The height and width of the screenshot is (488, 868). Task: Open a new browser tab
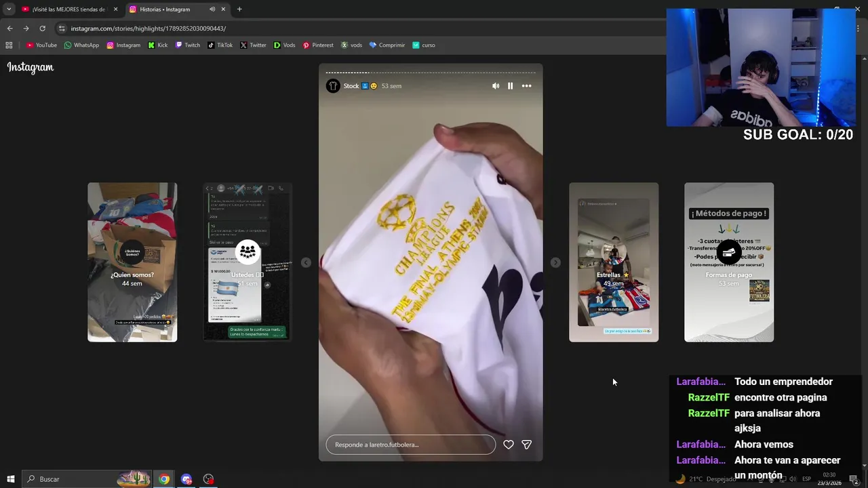[x=239, y=9]
